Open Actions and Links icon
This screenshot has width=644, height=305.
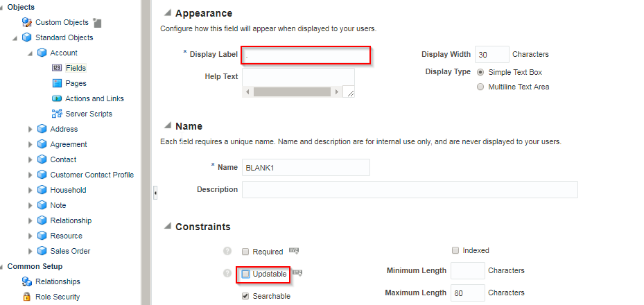57,98
